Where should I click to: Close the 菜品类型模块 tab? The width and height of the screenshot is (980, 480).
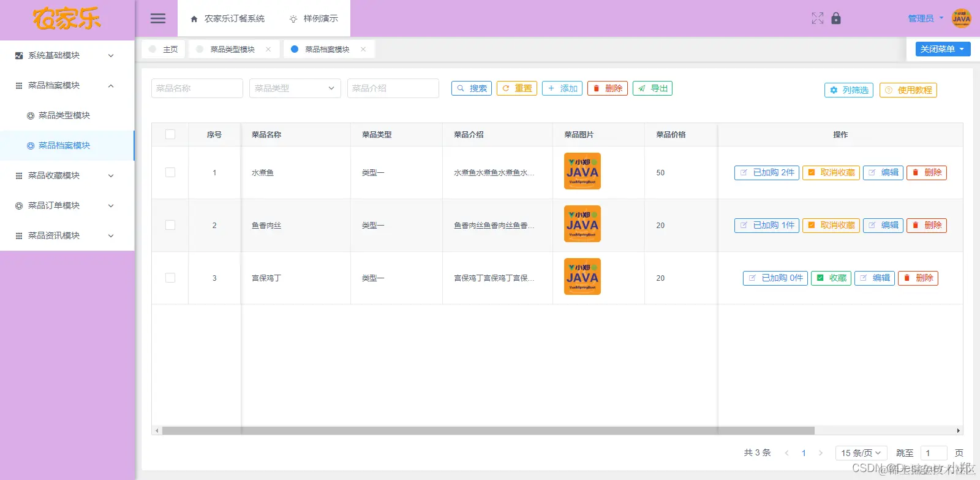tap(268, 49)
